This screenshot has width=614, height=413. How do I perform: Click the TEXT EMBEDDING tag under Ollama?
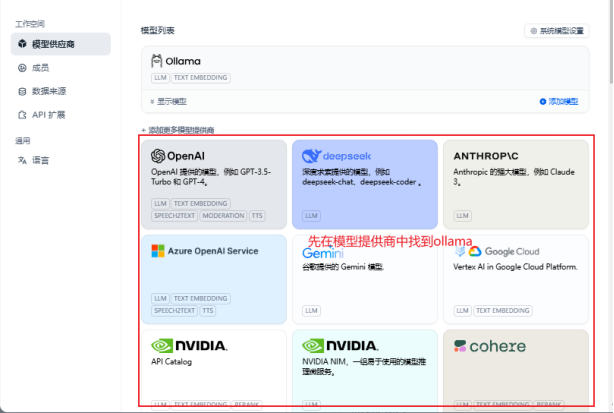tap(200, 78)
